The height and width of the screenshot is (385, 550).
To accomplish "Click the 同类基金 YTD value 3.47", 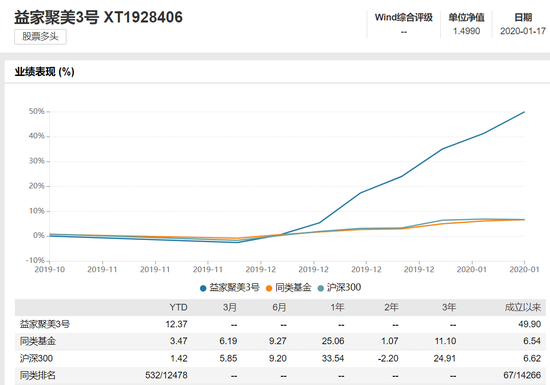I will click(179, 341).
